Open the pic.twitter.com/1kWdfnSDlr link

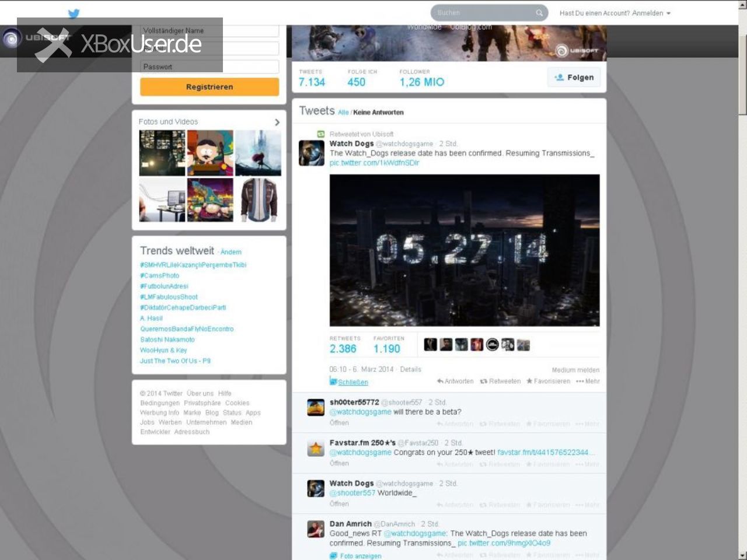[x=374, y=163]
